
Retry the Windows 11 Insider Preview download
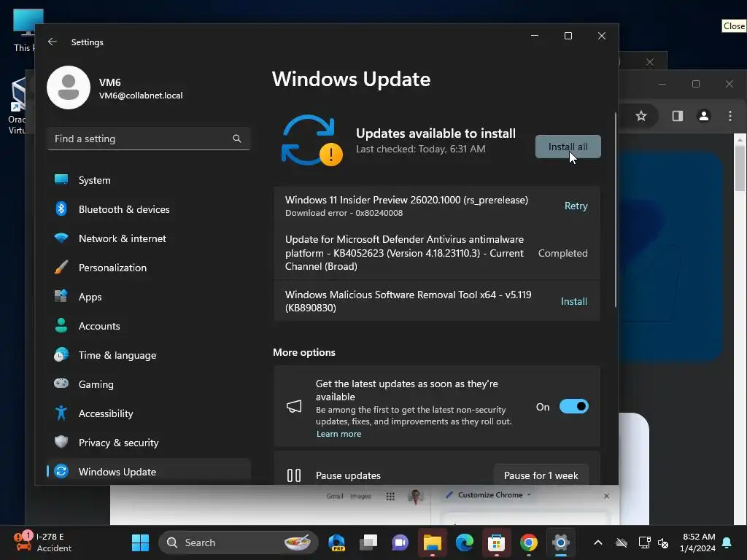tap(576, 206)
